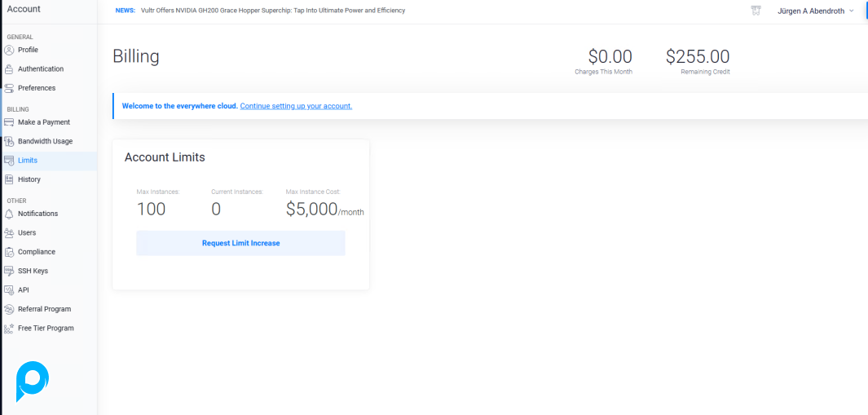
Task: Open the API settings page
Action: [x=24, y=290]
